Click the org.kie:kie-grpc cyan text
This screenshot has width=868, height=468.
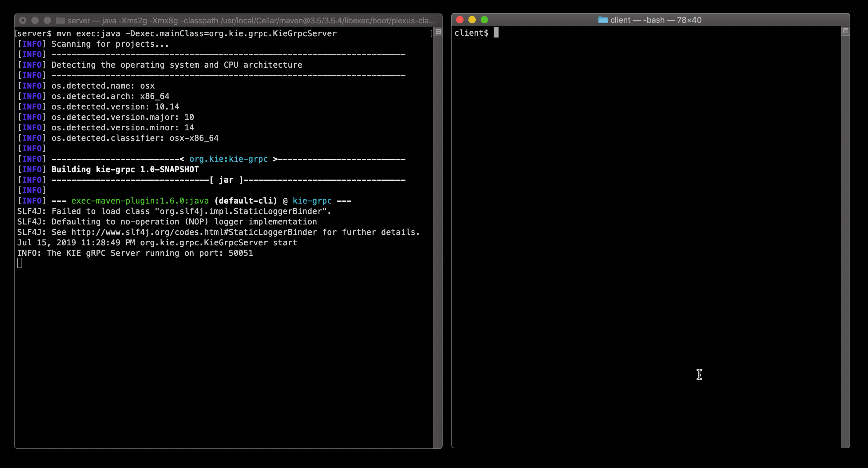[228, 159]
